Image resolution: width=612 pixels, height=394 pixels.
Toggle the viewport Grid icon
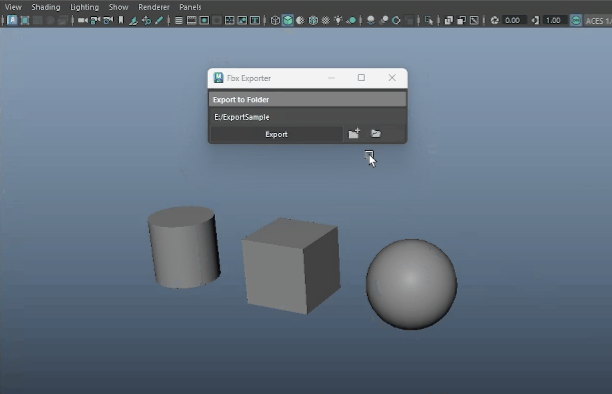(x=178, y=20)
